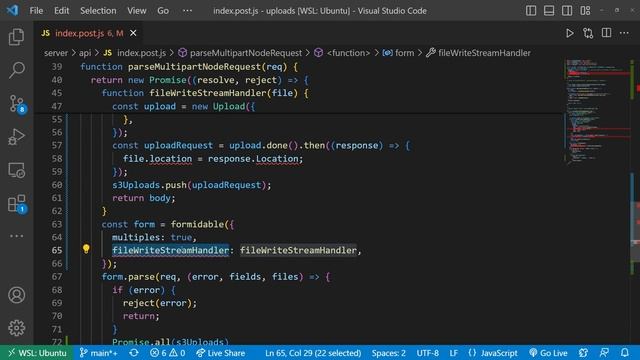Open Run and Debug view
The image size is (640, 360).
tap(16, 137)
